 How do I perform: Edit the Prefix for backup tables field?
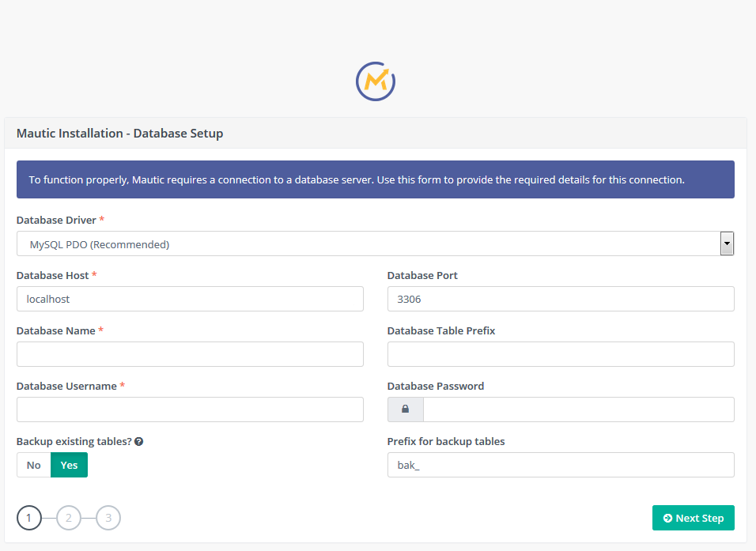point(561,465)
